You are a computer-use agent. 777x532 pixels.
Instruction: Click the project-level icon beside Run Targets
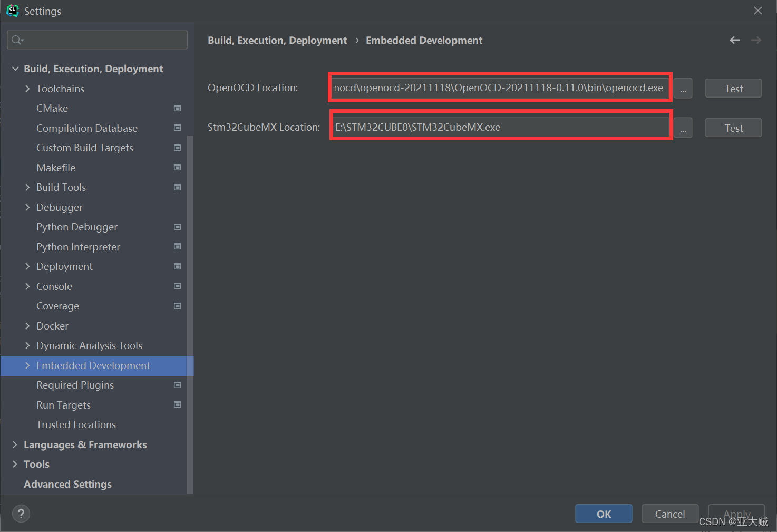pos(178,405)
